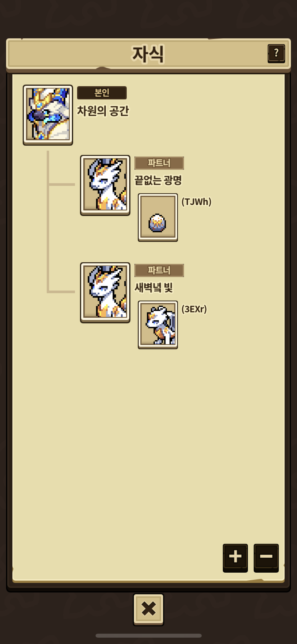Click the 자식 title header
The width and height of the screenshot is (297, 644).
[148, 54]
